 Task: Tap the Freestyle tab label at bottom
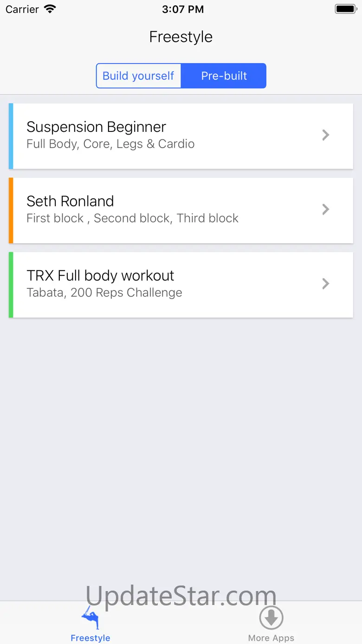[x=90, y=638]
